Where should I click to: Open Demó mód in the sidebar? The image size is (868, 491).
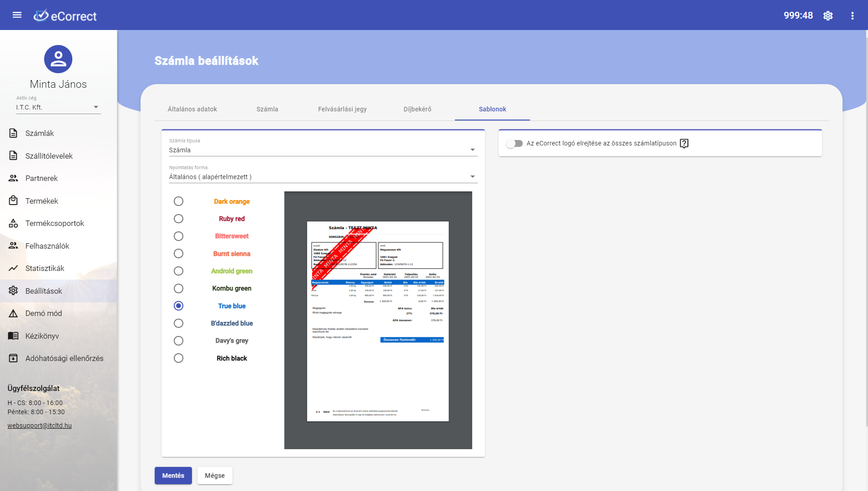58,313
